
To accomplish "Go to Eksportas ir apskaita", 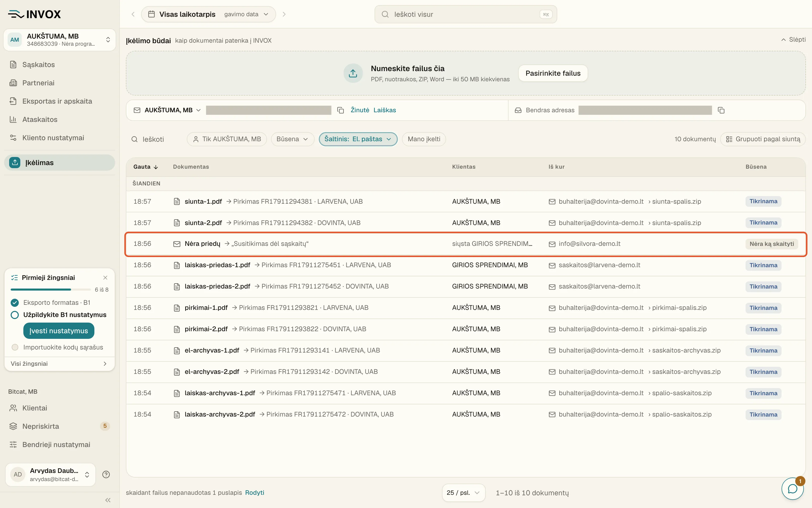I will click(x=60, y=101).
